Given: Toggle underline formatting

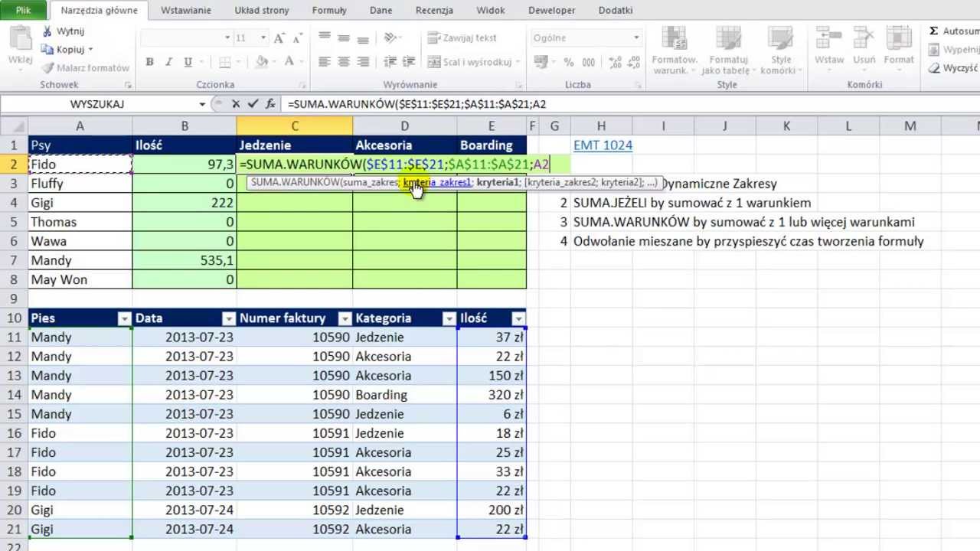Looking at the screenshot, I should point(187,62).
